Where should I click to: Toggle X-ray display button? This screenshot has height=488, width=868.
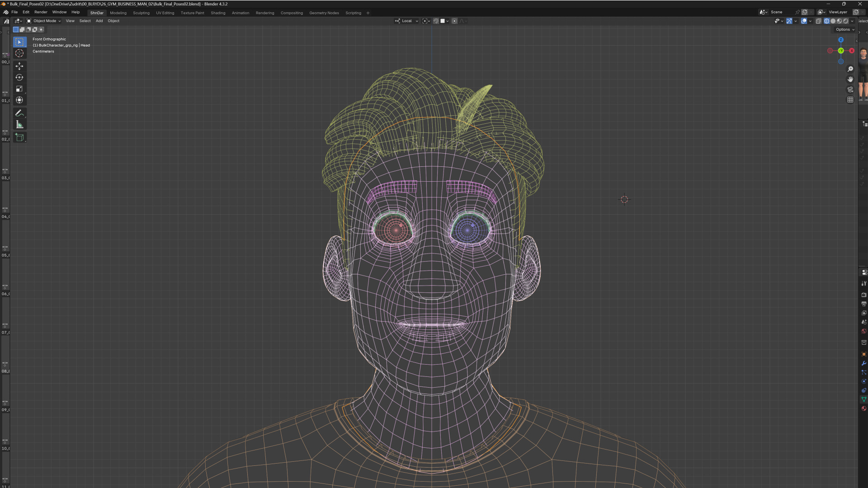click(x=818, y=21)
